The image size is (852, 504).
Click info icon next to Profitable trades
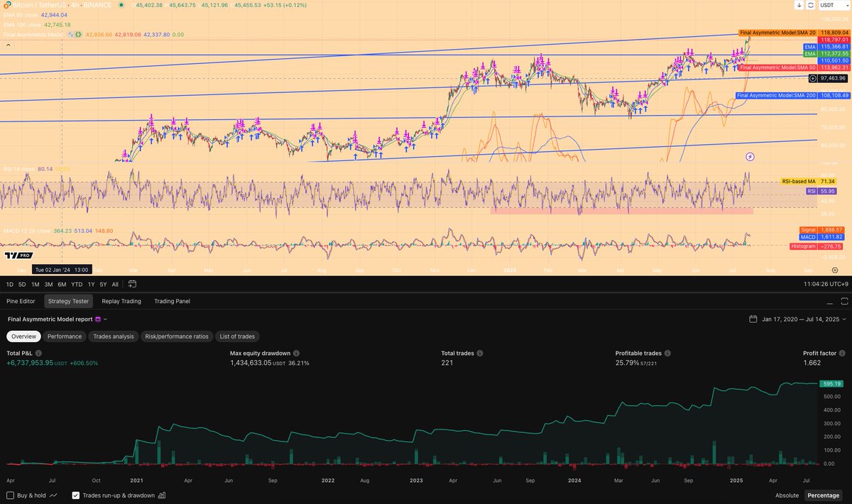[x=668, y=353]
